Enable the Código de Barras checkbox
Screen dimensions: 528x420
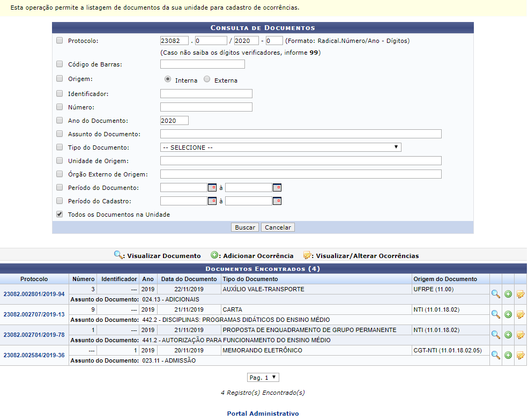click(60, 64)
